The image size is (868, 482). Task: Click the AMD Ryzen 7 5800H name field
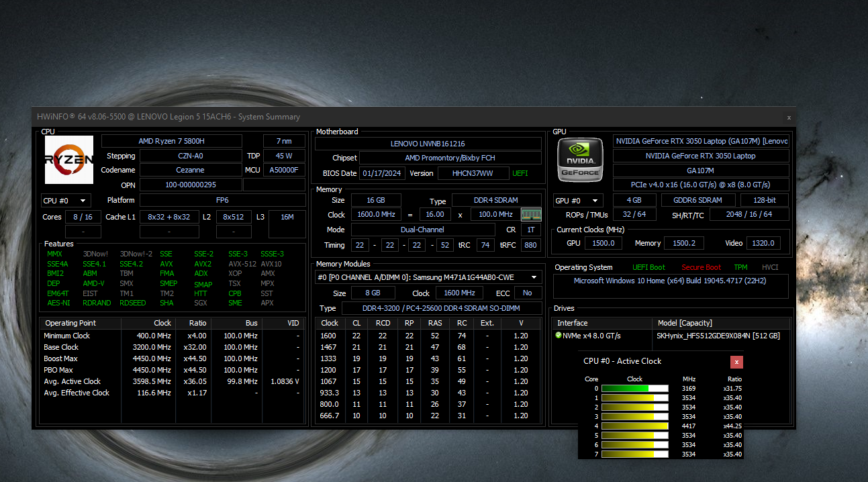click(x=171, y=141)
